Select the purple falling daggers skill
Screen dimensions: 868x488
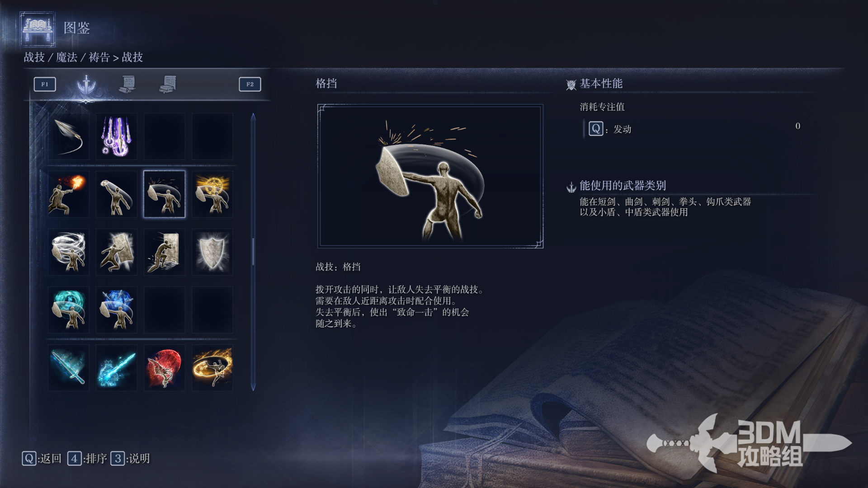[x=117, y=136]
